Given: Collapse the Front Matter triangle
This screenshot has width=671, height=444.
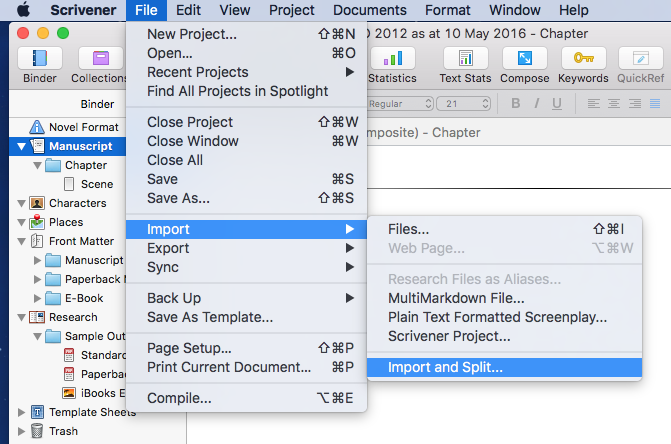Looking at the screenshot, I should pos(21,242).
